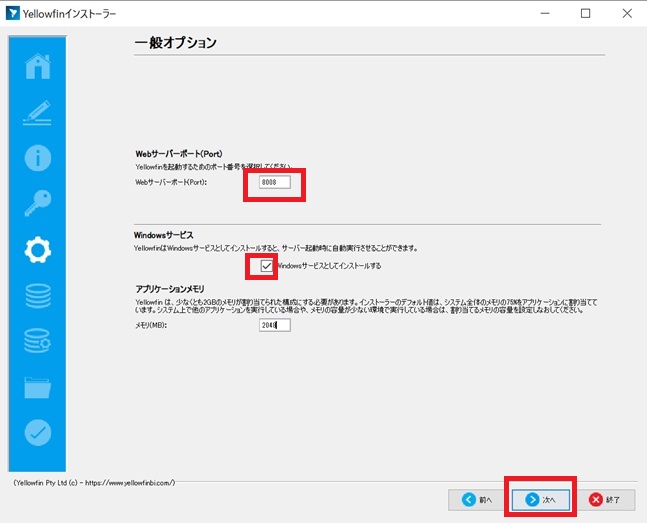Close the Yellowfin installer window
Screen dimensions: 647x523
(x=627, y=13)
